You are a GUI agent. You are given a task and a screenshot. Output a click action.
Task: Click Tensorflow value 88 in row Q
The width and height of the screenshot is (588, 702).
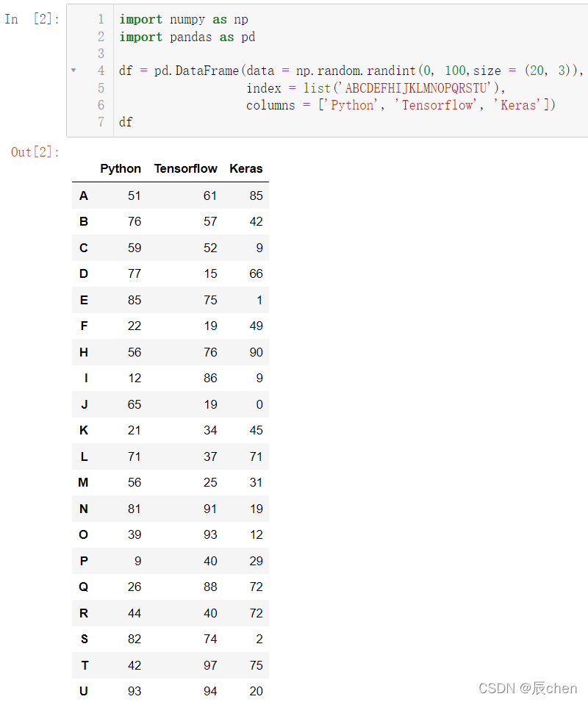pos(210,587)
